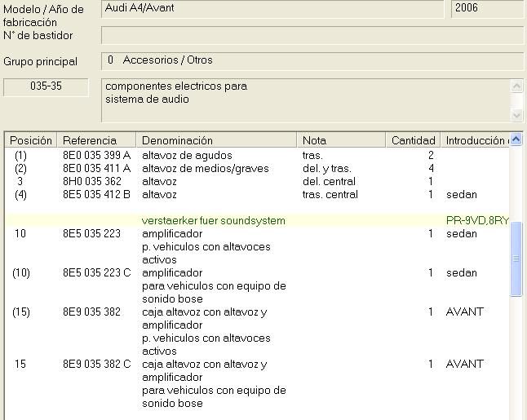Click the parts list vertical scrollbar thumb
The width and height of the screenshot is (527, 420).
tap(516, 257)
